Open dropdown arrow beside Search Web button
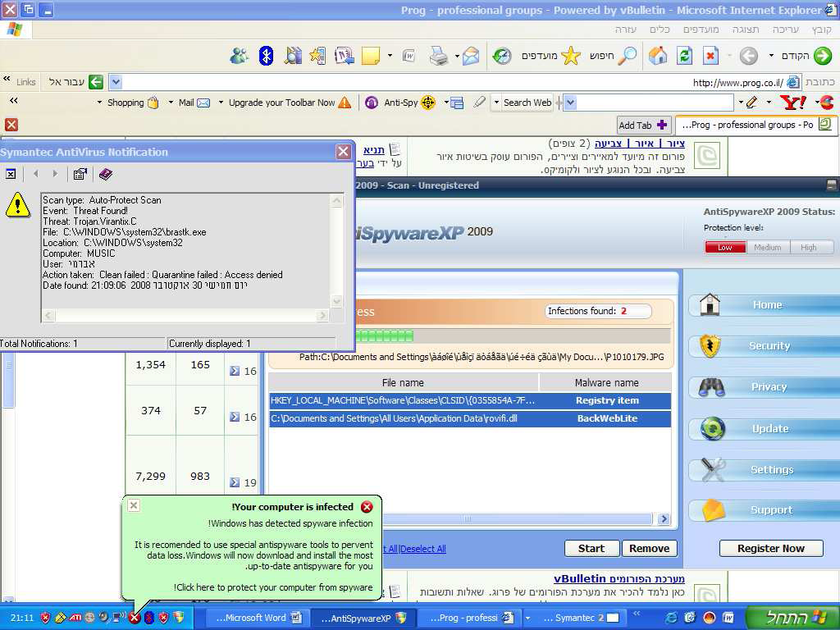The image size is (840, 630). [496, 103]
